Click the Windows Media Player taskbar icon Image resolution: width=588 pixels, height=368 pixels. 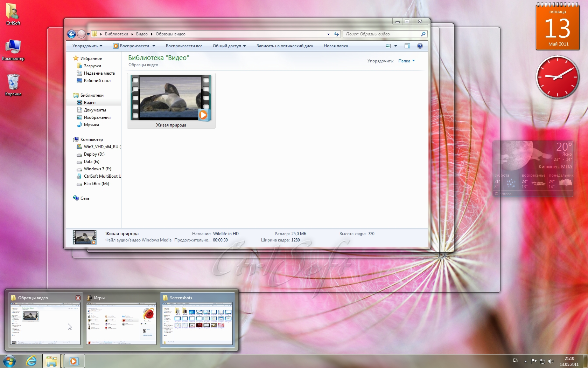(74, 361)
